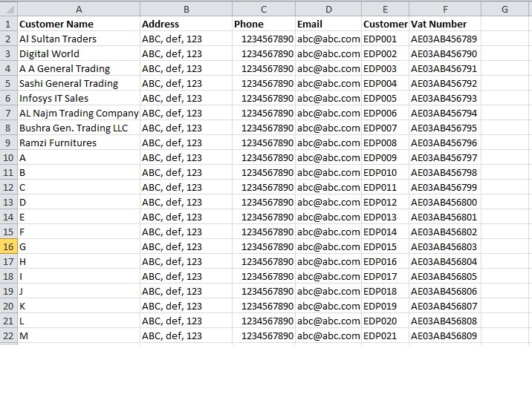Click the Infosys IT Sales cell

tap(79, 98)
